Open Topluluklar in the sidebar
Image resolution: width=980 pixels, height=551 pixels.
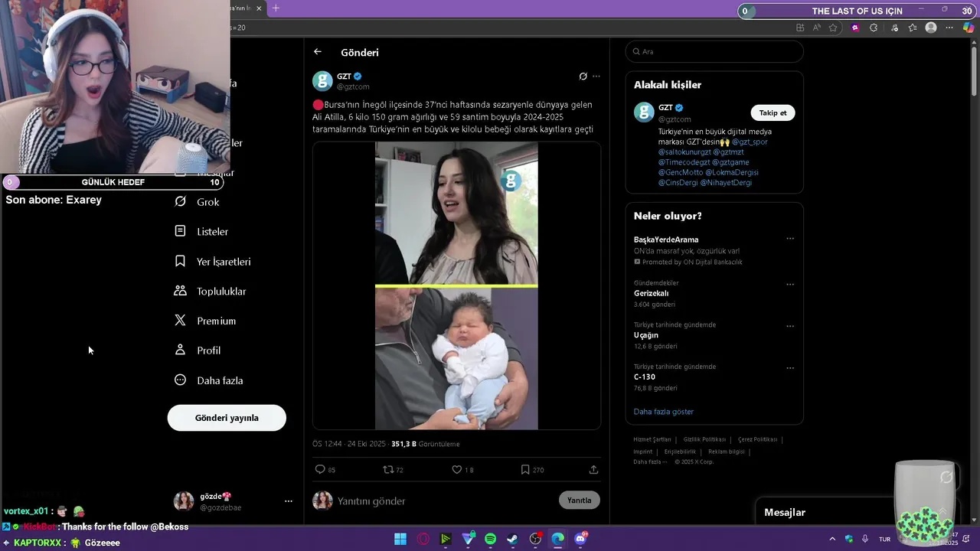coord(210,291)
